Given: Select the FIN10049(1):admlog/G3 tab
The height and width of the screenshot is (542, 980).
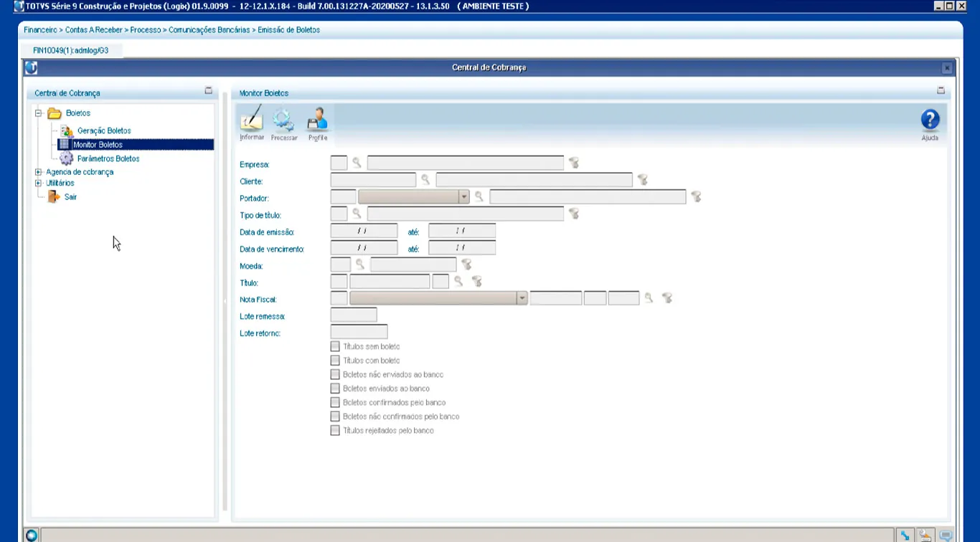Looking at the screenshot, I should [x=71, y=51].
